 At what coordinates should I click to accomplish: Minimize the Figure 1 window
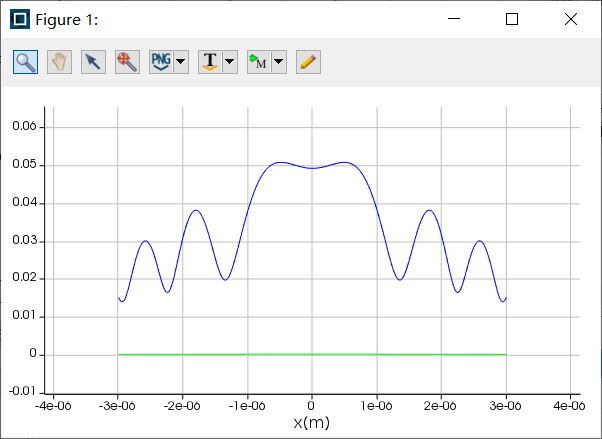(x=454, y=19)
